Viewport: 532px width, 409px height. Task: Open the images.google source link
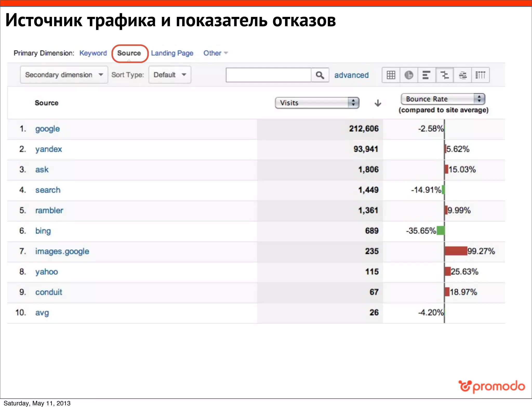62,251
